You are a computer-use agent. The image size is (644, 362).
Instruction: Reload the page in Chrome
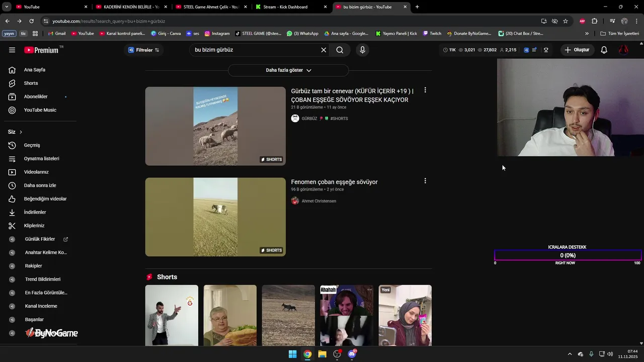pos(31,21)
